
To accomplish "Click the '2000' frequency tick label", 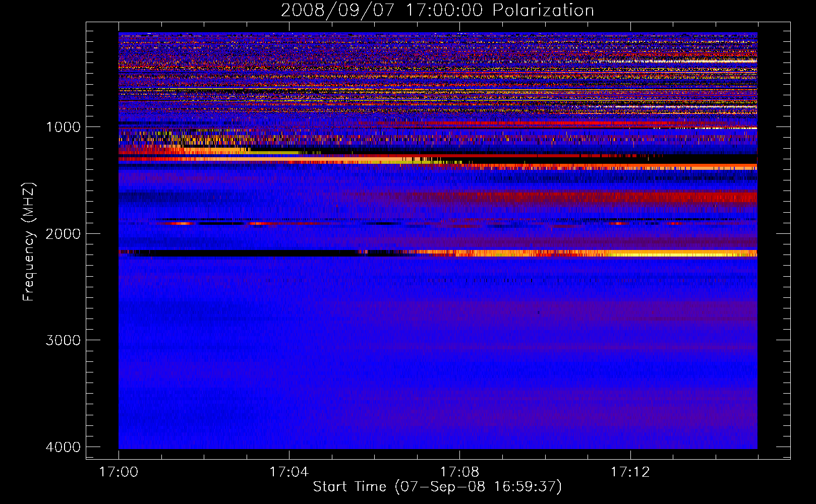I will pyautogui.click(x=63, y=234).
